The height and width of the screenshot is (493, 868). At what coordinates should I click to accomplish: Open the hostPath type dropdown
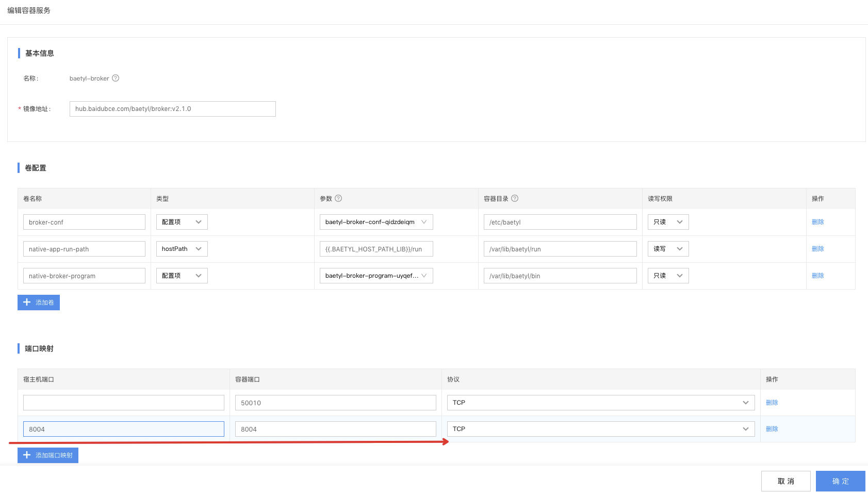[182, 249]
